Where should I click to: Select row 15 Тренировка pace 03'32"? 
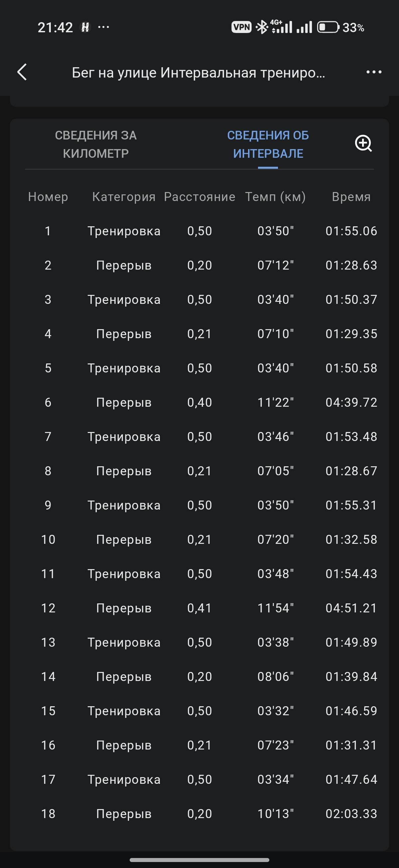click(199, 711)
